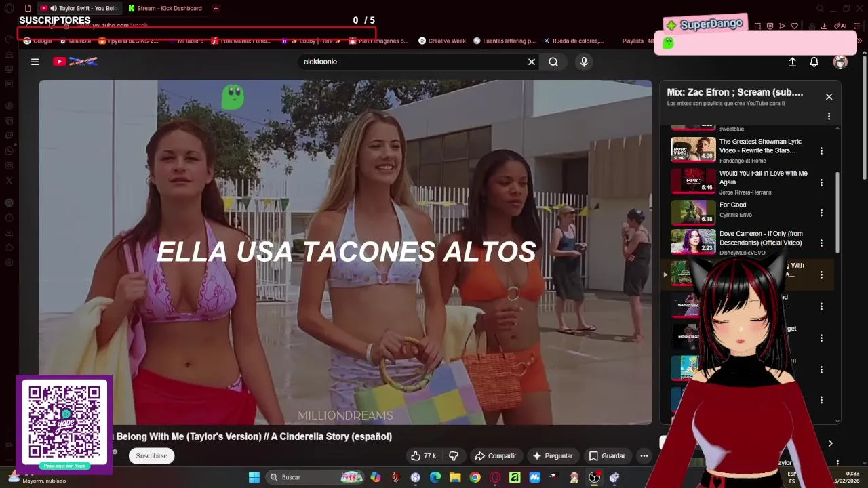Play For Good playlist thumbnail
The image size is (868, 488).
693,211
